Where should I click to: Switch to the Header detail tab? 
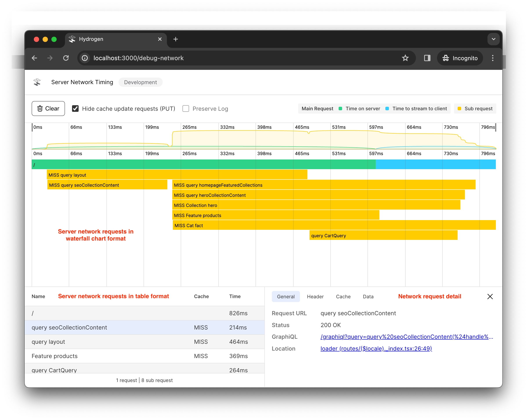tap(315, 297)
